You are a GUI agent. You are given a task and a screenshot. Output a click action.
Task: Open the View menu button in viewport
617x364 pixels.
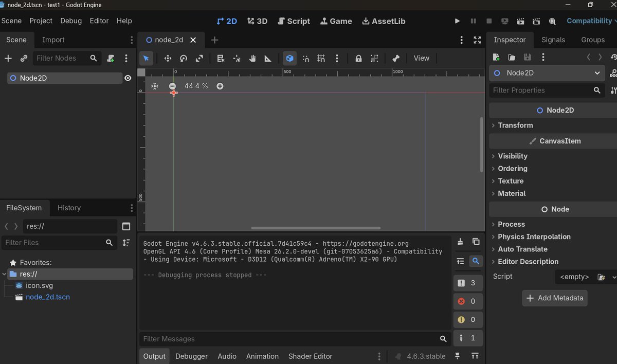tap(422, 59)
